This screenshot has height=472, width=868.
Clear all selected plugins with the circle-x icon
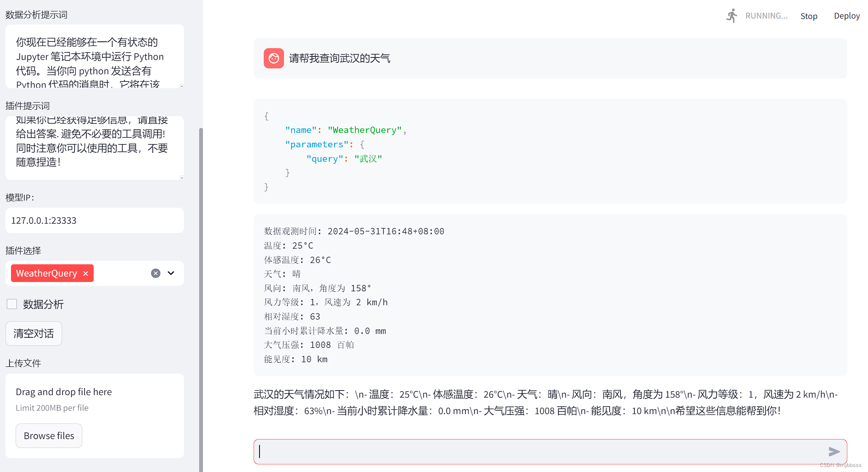pos(156,273)
